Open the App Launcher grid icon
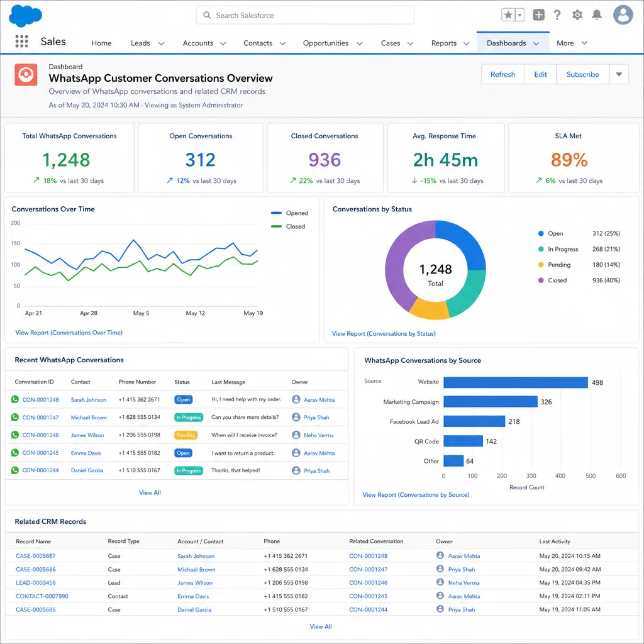Viewport: 644px width, 644px height. (x=22, y=41)
